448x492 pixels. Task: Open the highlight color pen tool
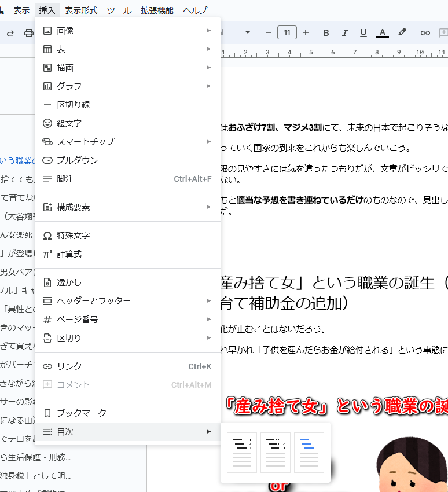click(x=402, y=32)
